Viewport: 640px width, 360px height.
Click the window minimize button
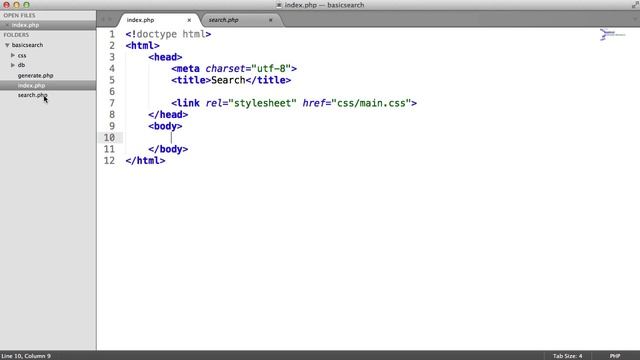16,5
